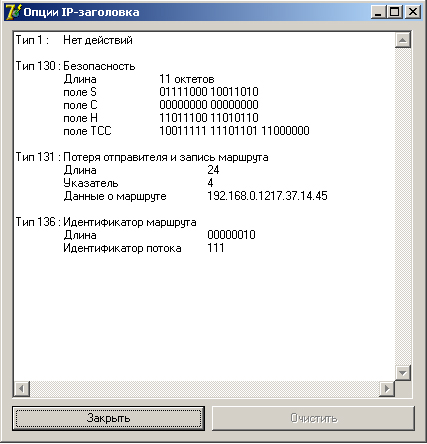Click 'поле C' label
The image size is (427, 444).
pyautogui.click(x=80, y=105)
